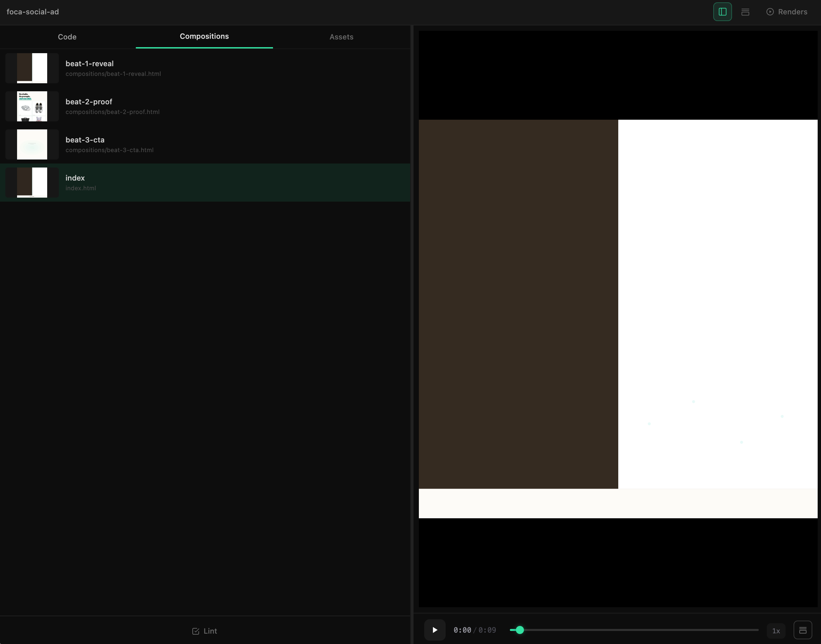This screenshot has width=821, height=644.
Task: Click the beat-2-proof thumbnail image
Action: (x=32, y=106)
